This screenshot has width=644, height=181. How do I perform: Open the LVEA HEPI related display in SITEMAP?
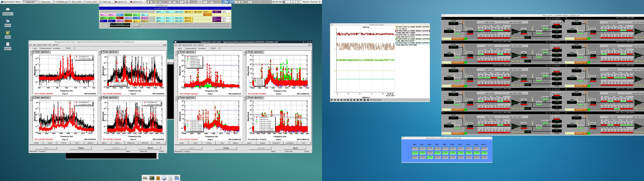point(160,12)
